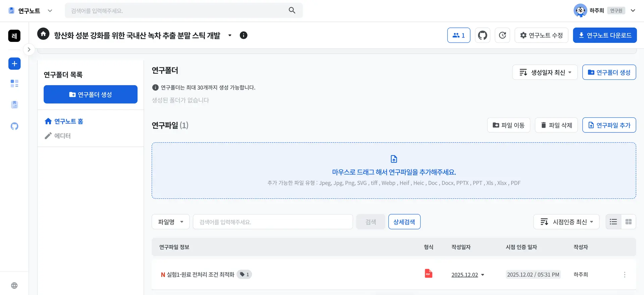This screenshot has width=644, height=295.
Task: Open the file row more options menu
Action: [625, 275]
